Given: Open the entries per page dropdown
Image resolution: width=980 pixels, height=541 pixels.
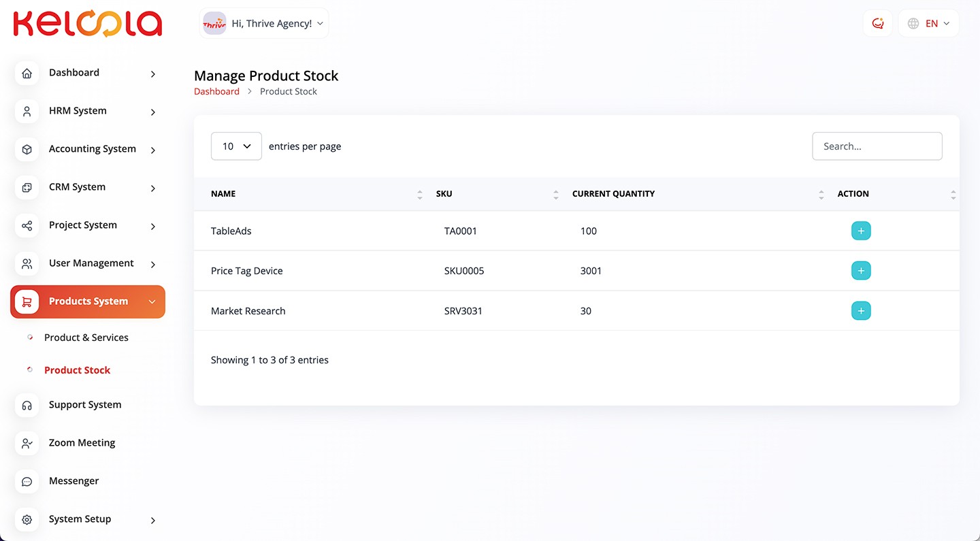Looking at the screenshot, I should pyautogui.click(x=236, y=146).
